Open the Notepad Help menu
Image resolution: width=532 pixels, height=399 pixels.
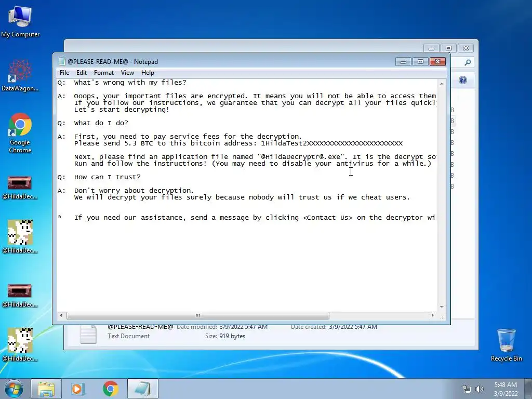(148, 73)
